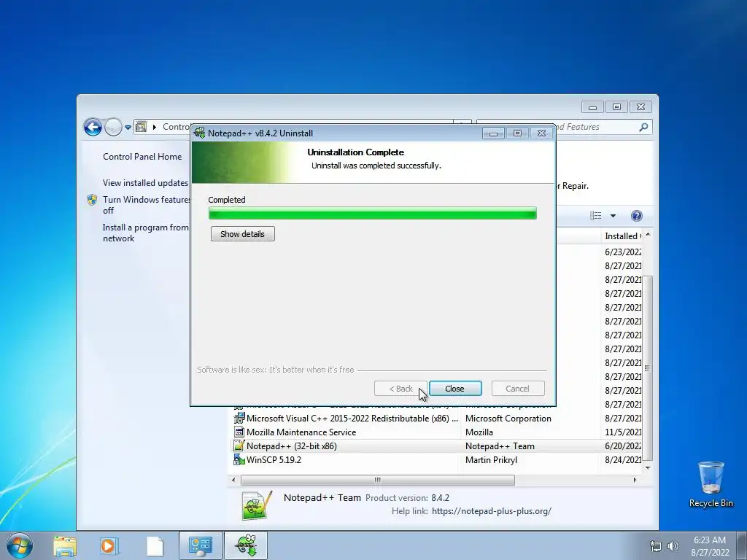Image resolution: width=747 pixels, height=560 pixels.
Task: Select Microsoft Visual C++ 2015-2022 Redistributable (x86) row
Action: [x=436, y=419]
